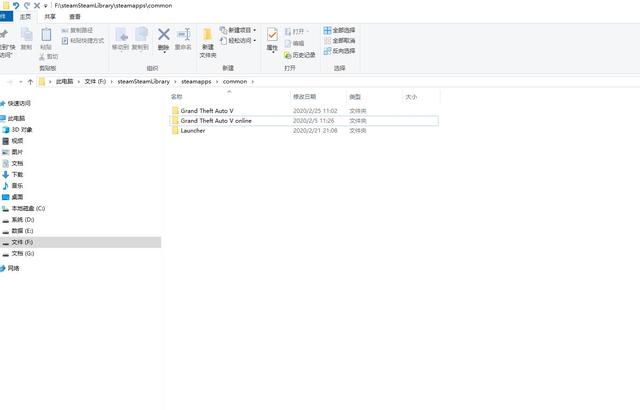Screen dimensions: 640x410
Task: Click steamSteamLibrary in the address breadcrumb
Action: click(x=144, y=82)
